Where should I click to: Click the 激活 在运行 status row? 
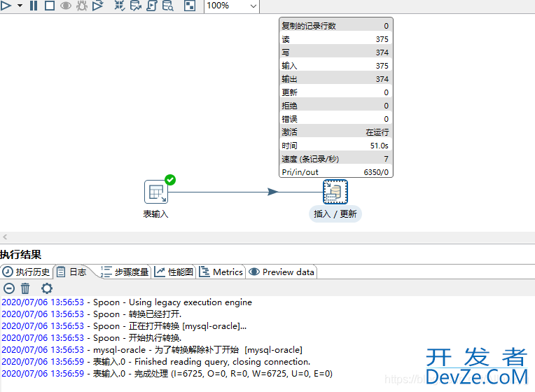tap(335, 132)
